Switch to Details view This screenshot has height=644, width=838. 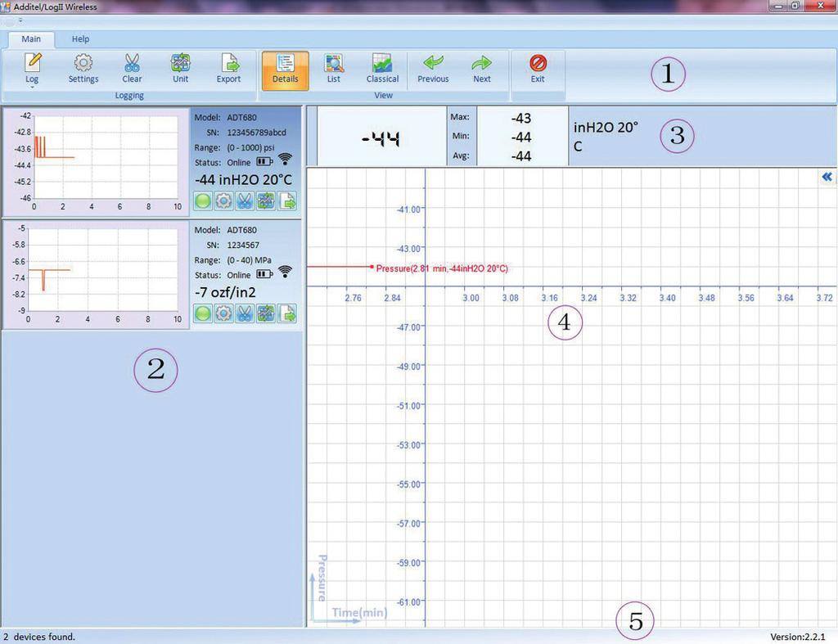(x=286, y=70)
